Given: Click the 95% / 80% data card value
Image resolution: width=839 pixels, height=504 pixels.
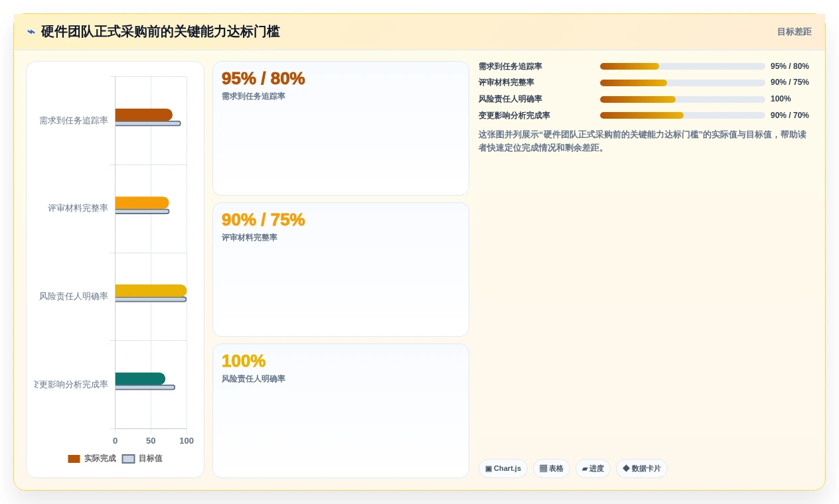Looking at the screenshot, I should [x=263, y=78].
